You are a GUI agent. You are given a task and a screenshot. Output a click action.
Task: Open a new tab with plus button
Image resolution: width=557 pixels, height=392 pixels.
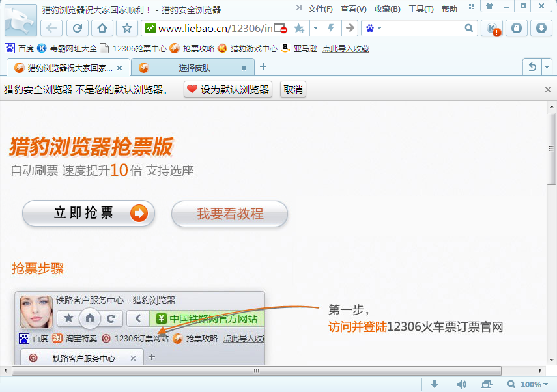pyautogui.click(x=263, y=66)
